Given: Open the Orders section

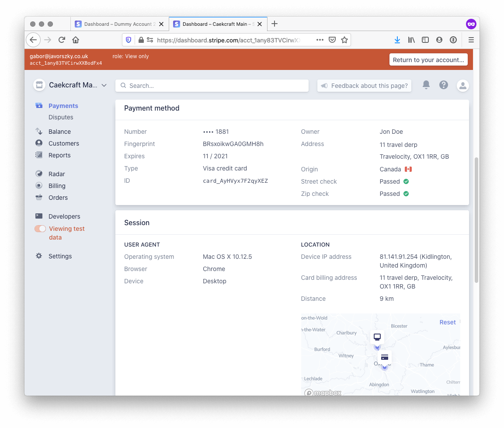Looking at the screenshot, I should (x=58, y=198).
